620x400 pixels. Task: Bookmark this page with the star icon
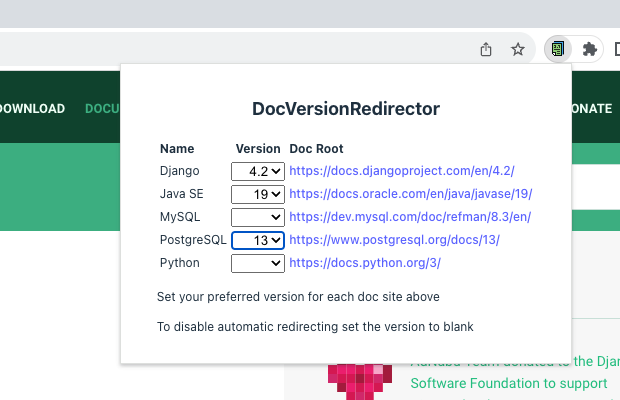pos(518,49)
